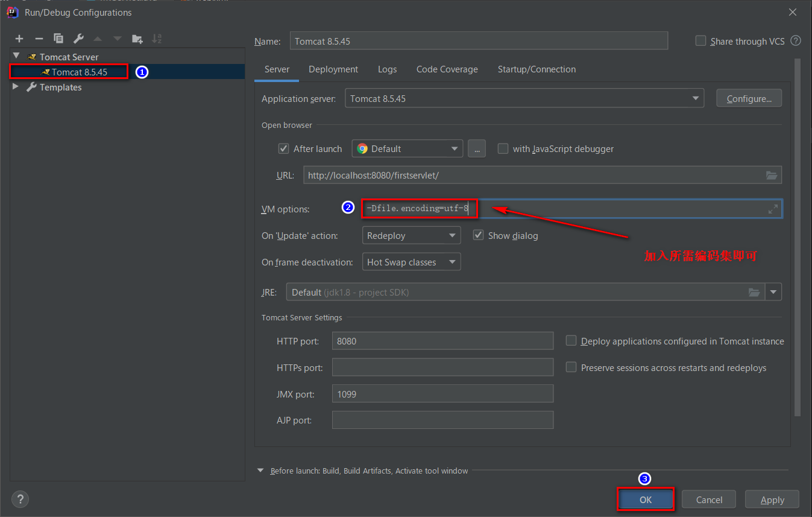Click the HTTPs port field
Image resolution: width=812 pixels, height=517 pixels.
point(442,367)
